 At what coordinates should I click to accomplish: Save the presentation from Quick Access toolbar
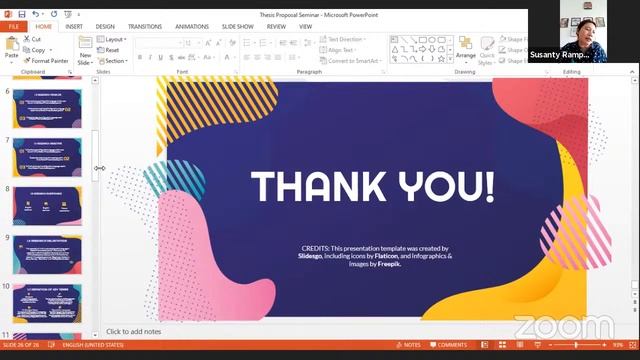click(22, 14)
